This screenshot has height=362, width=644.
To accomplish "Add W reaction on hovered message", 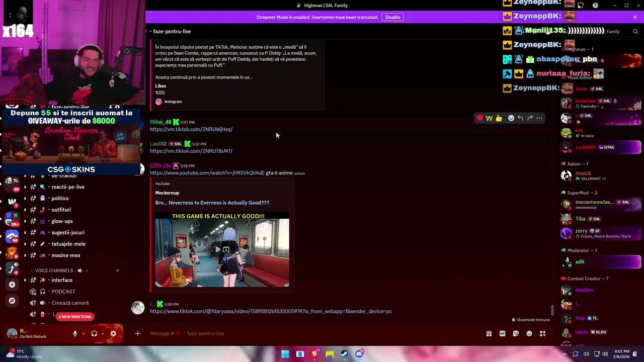I will pos(489,118).
